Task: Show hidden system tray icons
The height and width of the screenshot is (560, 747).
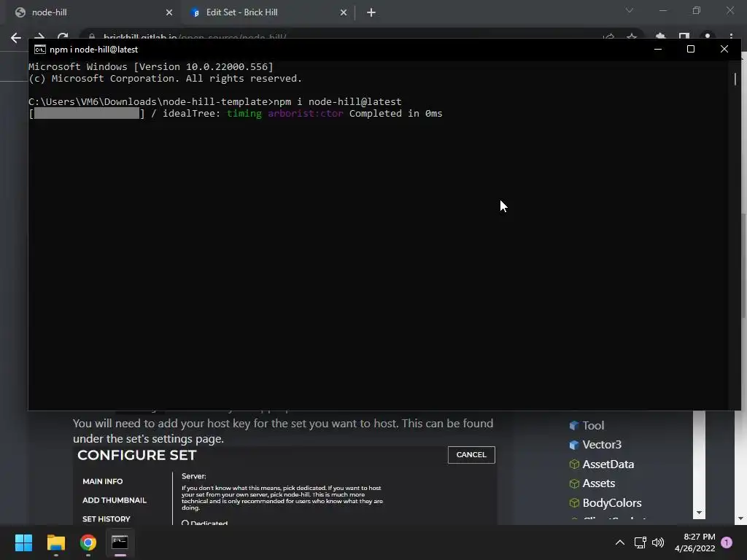Action: [x=620, y=542]
